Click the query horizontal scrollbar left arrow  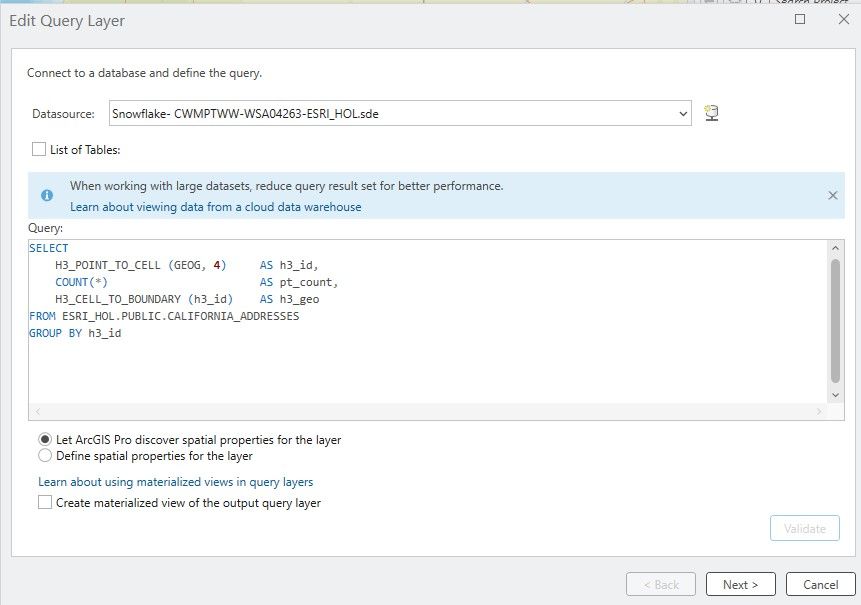(38, 412)
